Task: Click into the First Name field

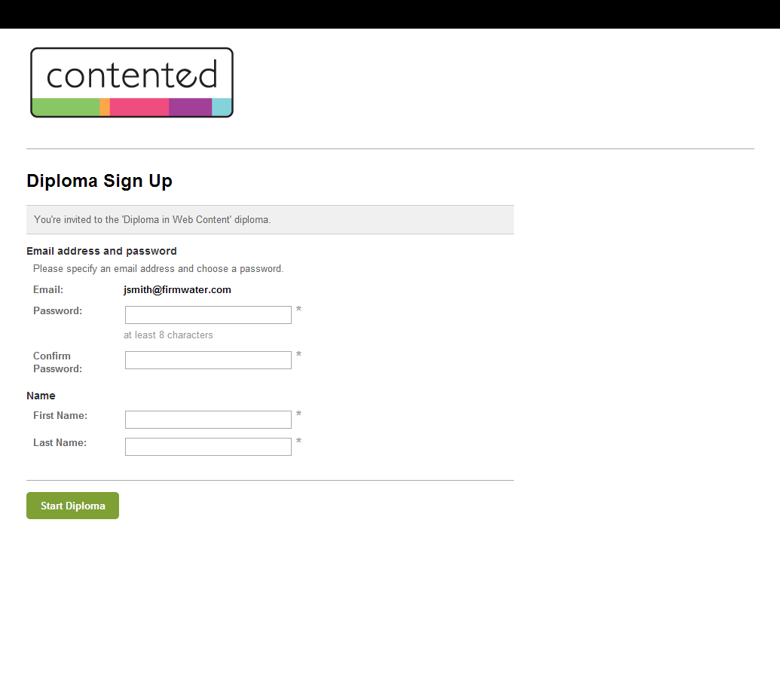Action: [x=208, y=420]
